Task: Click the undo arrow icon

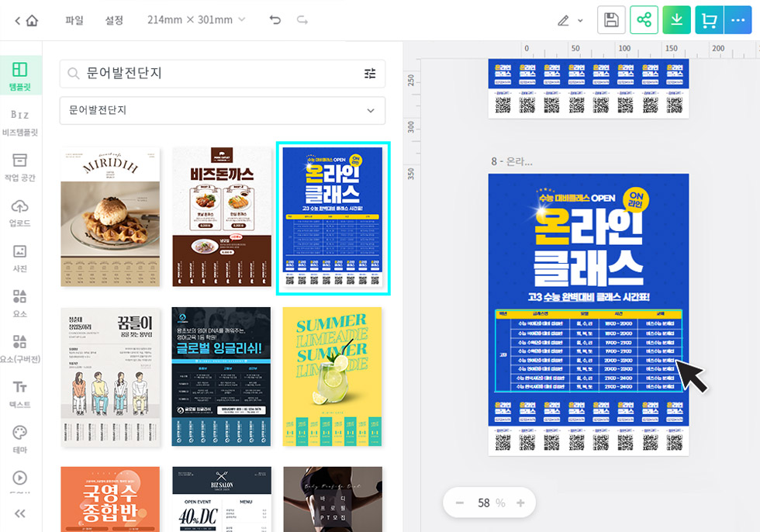Action: click(275, 20)
